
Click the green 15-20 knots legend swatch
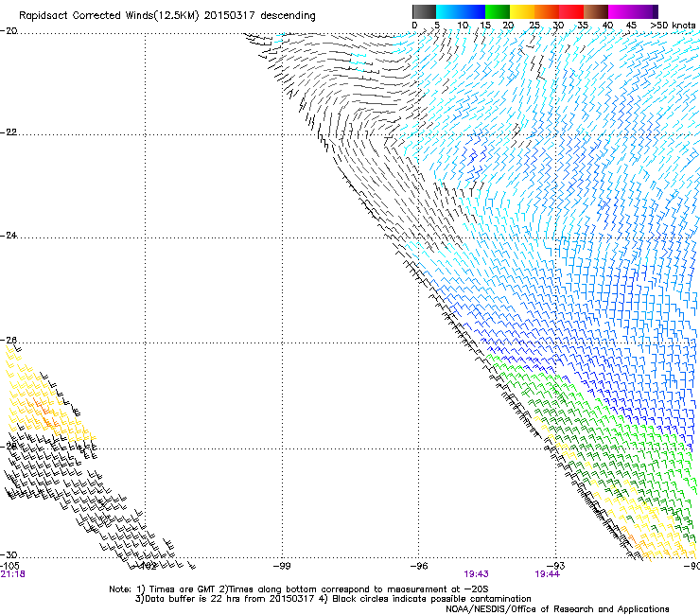tap(498, 11)
